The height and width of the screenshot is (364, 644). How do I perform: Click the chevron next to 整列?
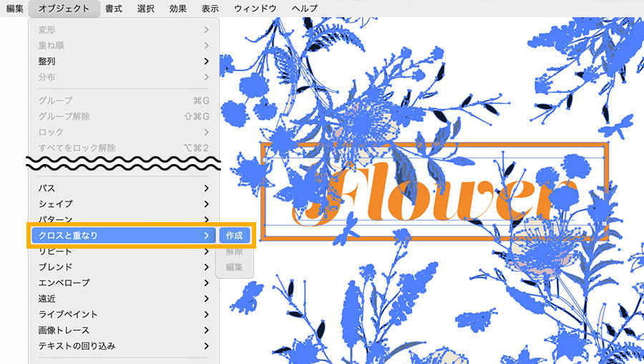coord(206,62)
